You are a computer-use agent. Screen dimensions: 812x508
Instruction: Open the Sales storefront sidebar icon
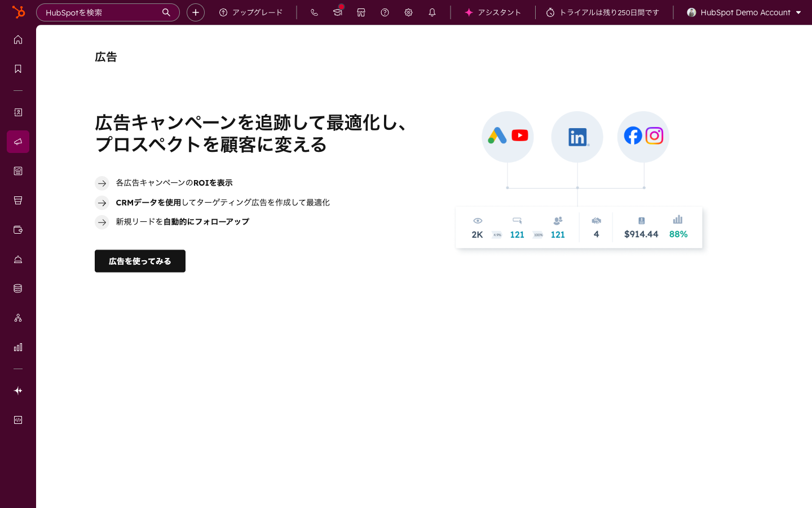pos(18,200)
